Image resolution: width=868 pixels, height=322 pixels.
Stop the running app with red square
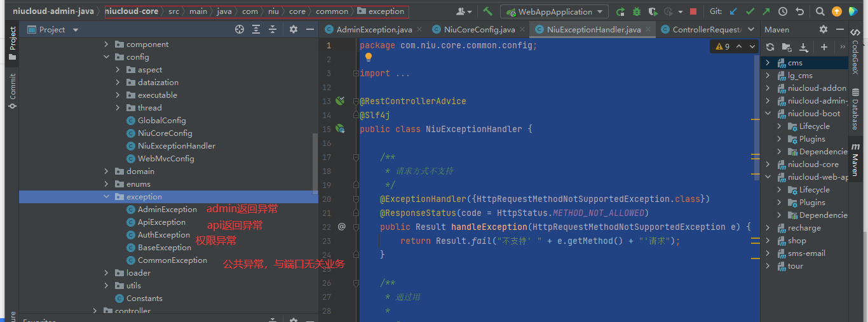pyautogui.click(x=693, y=11)
